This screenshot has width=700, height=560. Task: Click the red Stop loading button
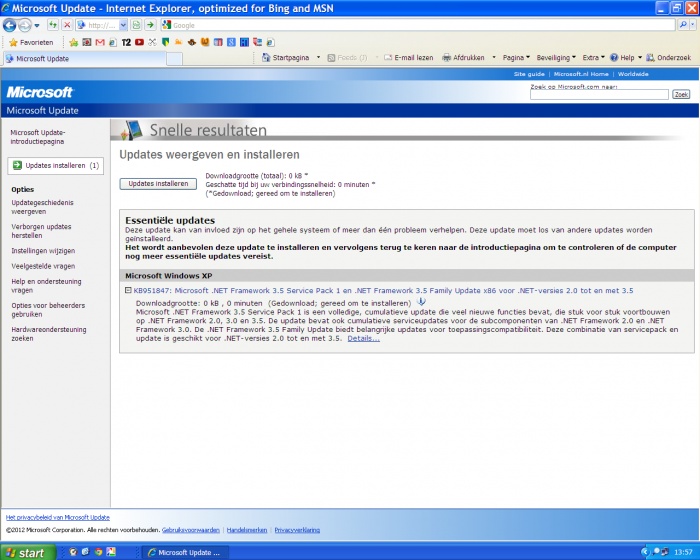pos(67,25)
